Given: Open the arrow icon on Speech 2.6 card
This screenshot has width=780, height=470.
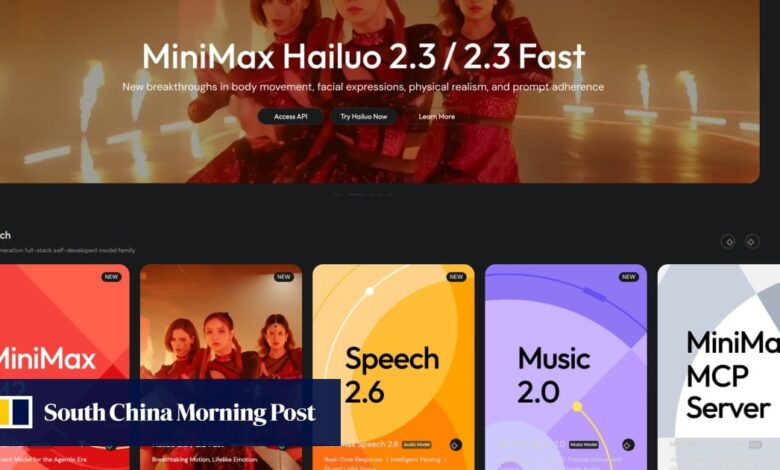Looking at the screenshot, I should pos(455,445).
